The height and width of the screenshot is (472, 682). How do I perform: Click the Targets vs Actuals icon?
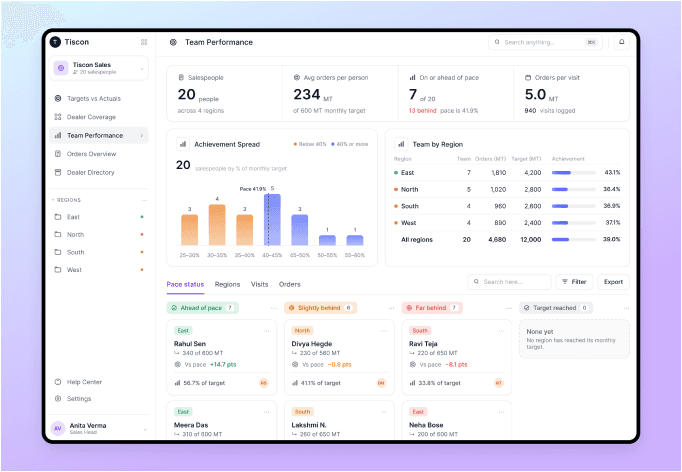[58, 98]
